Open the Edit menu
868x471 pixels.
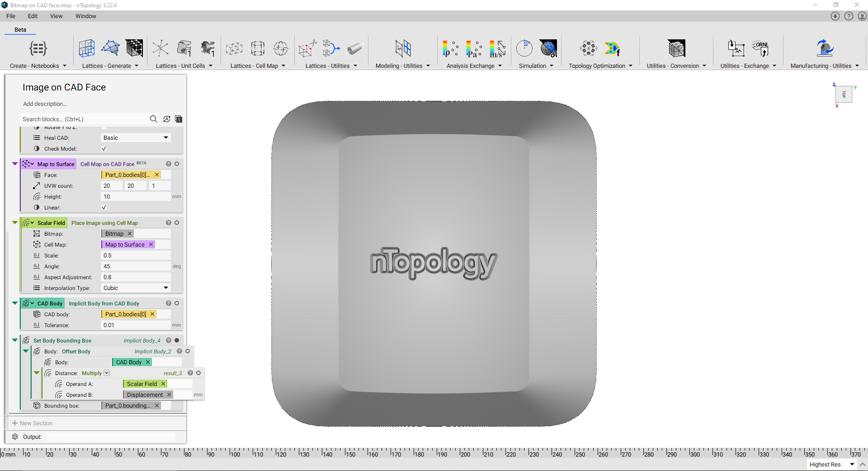(33, 16)
